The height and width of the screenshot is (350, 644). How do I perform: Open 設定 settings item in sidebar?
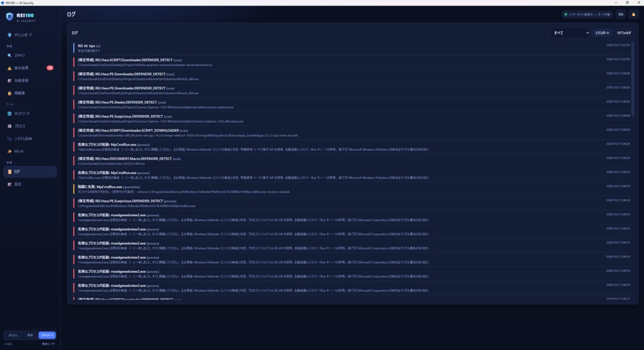(x=30, y=185)
